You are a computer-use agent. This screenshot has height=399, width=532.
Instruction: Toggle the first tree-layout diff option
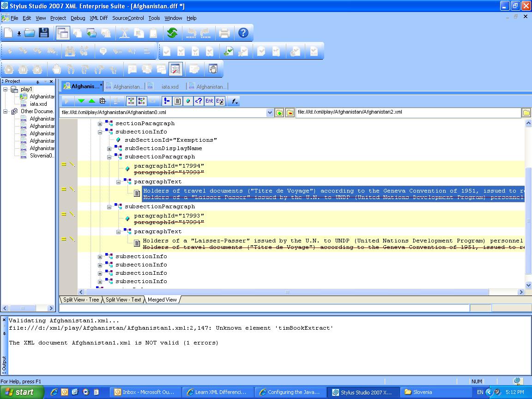click(131, 101)
